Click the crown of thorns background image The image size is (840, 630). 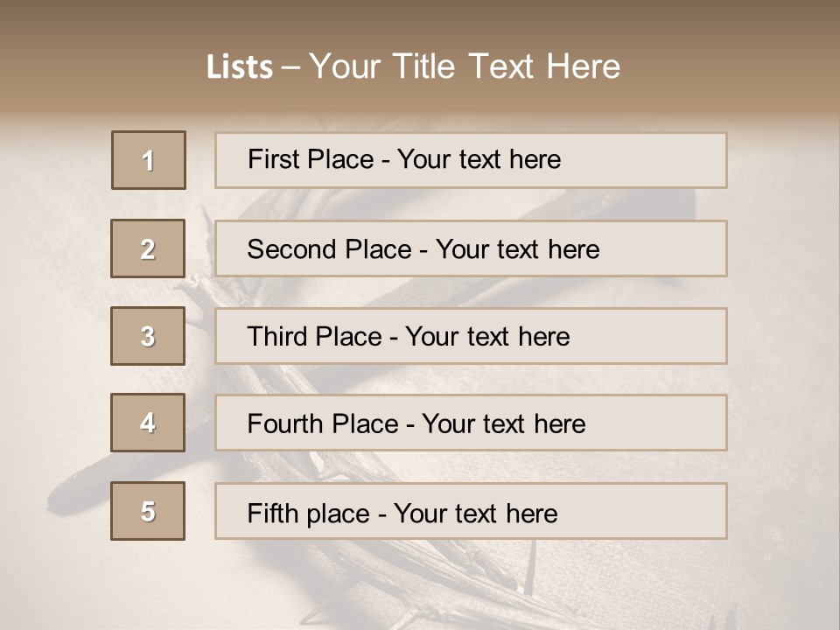point(437,577)
